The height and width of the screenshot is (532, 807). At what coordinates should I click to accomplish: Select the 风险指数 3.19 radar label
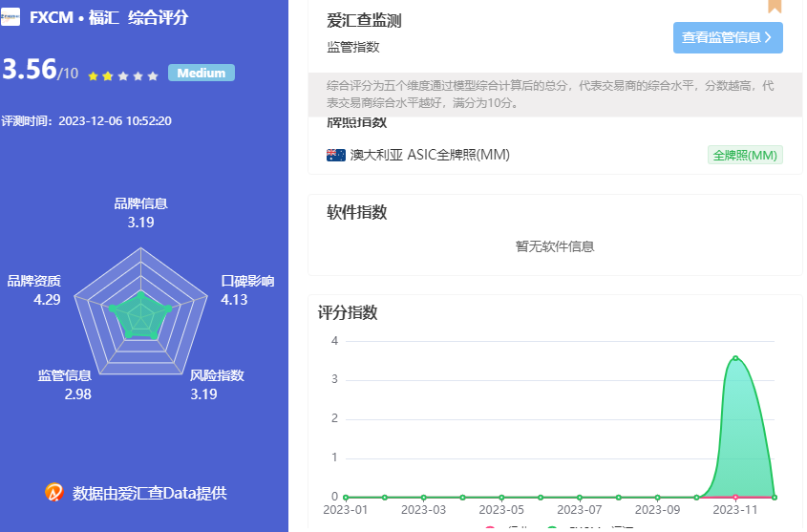[x=217, y=384]
